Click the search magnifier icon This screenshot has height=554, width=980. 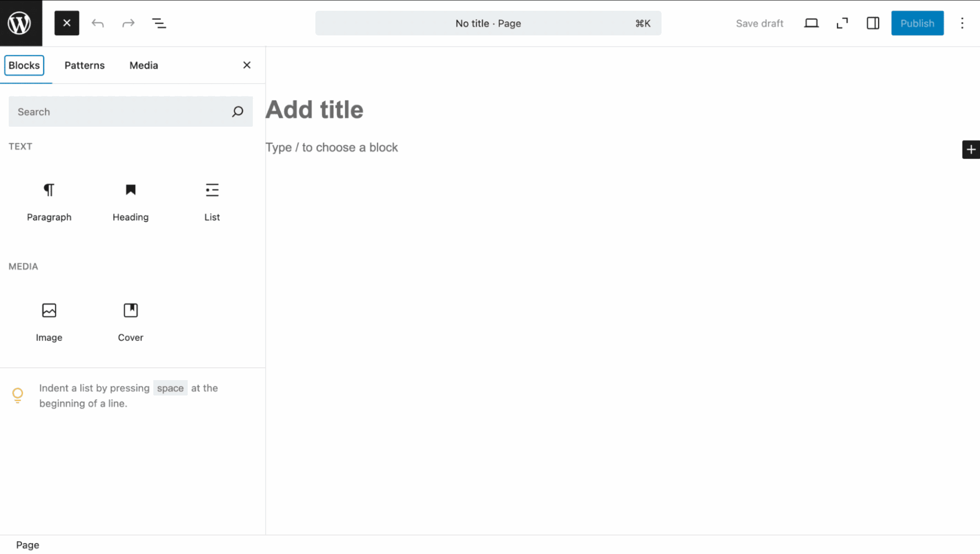pos(237,111)
